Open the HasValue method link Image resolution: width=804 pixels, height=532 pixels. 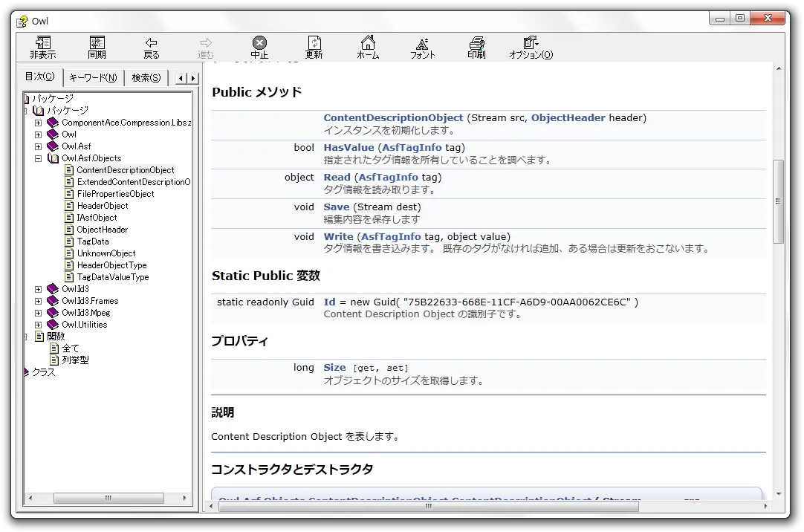coord(348,147)
